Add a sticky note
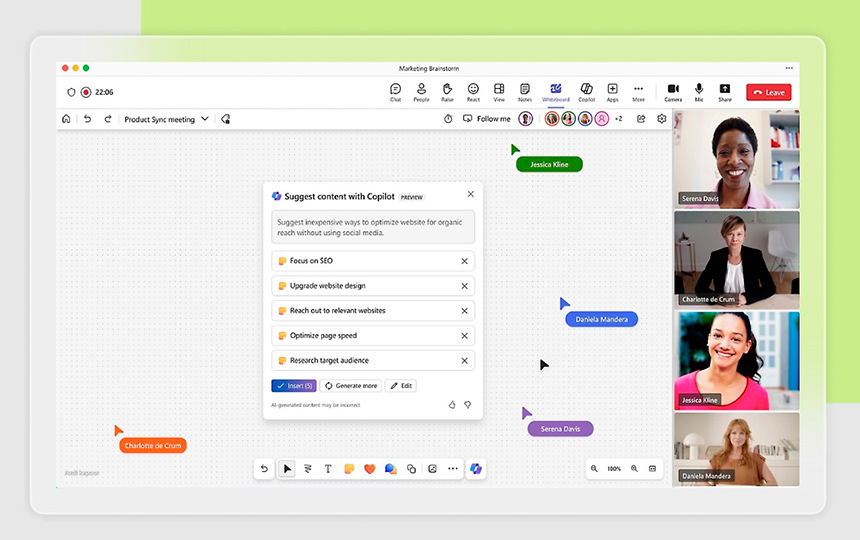860x540 pixels. 349,469
